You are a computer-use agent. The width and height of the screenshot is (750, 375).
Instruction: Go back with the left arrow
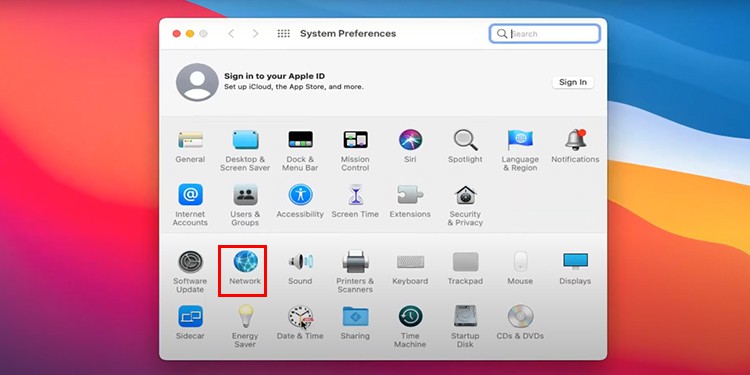click(x=231, y=33)
